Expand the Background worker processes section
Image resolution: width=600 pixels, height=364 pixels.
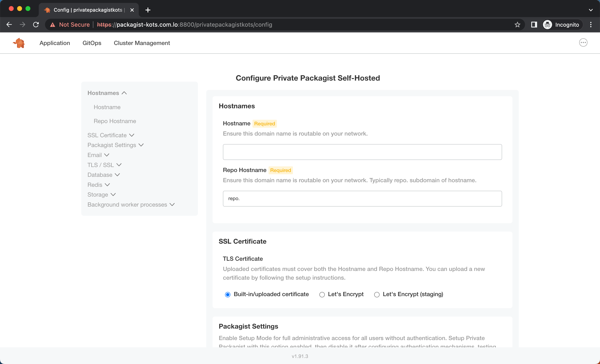tap(131, 204)
